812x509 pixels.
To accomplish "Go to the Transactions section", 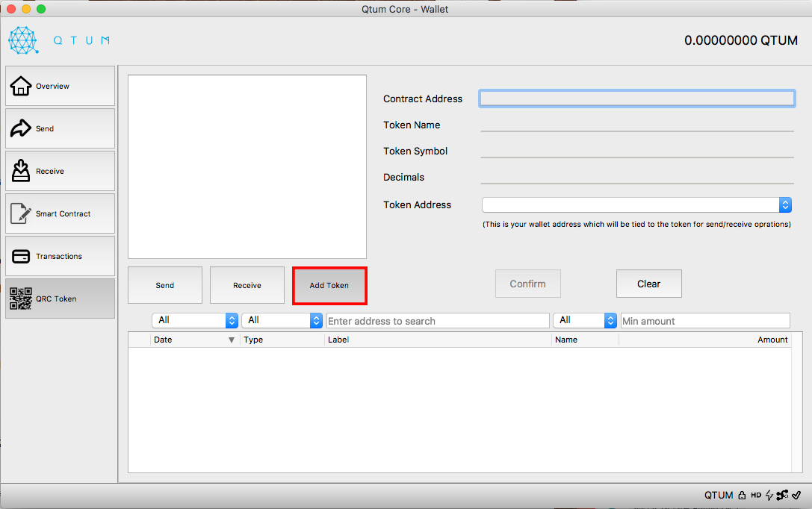I will coord(60,256).
